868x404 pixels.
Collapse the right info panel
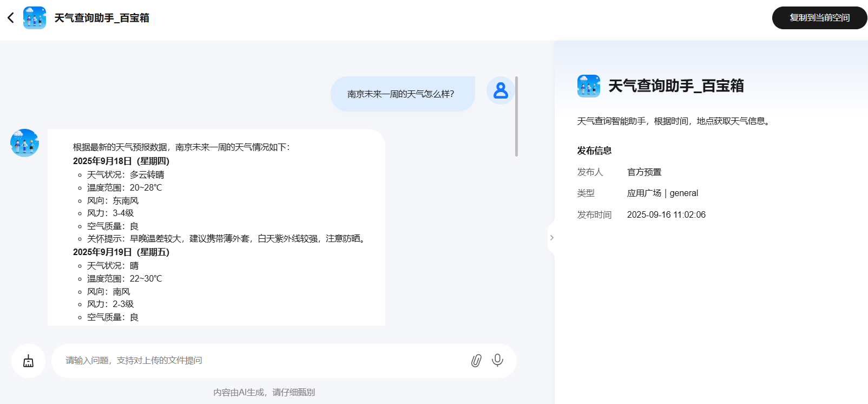[x=551, y=238]
